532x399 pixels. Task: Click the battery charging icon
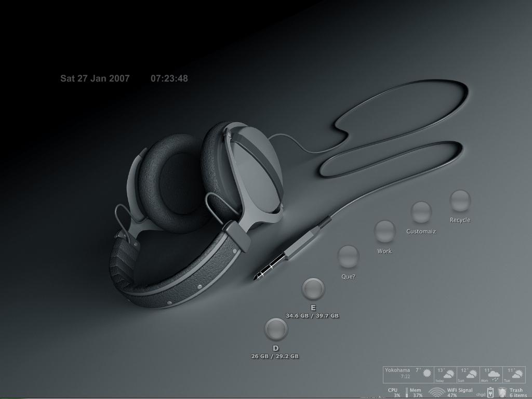point(490,392)
